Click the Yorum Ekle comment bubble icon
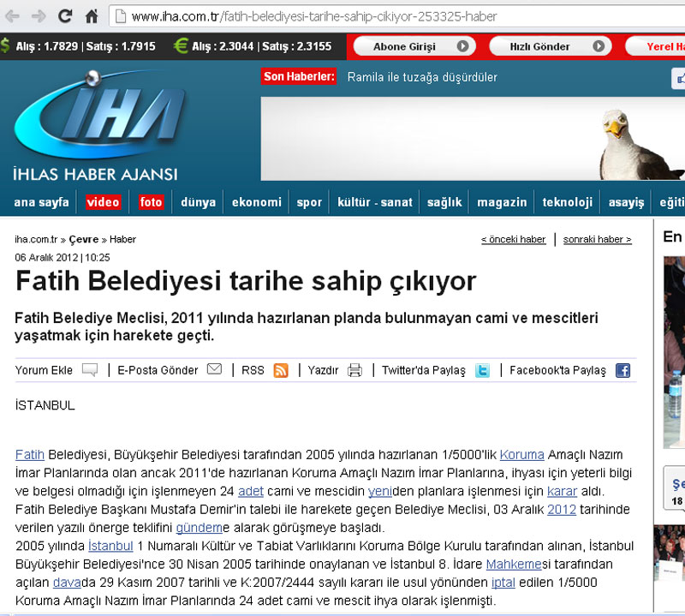685x616 pixels. pyautogui.click(x=90, y=370)
